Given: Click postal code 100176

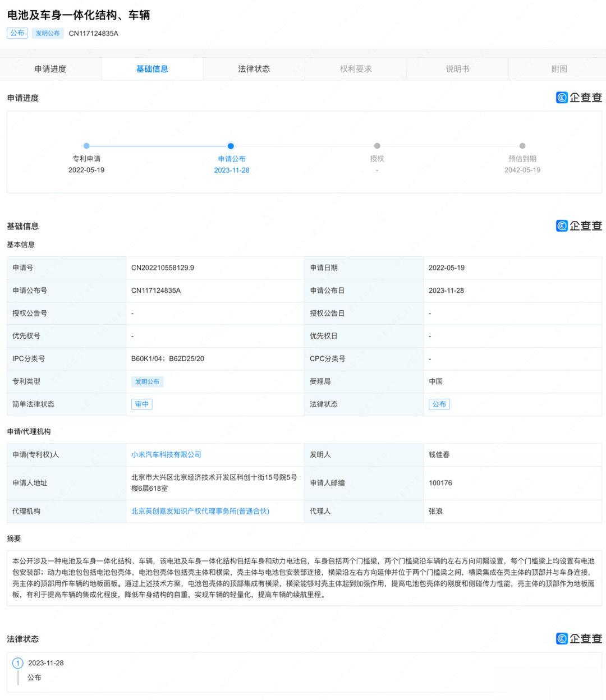Looking at the screenshot, I should tap(440, 483).
